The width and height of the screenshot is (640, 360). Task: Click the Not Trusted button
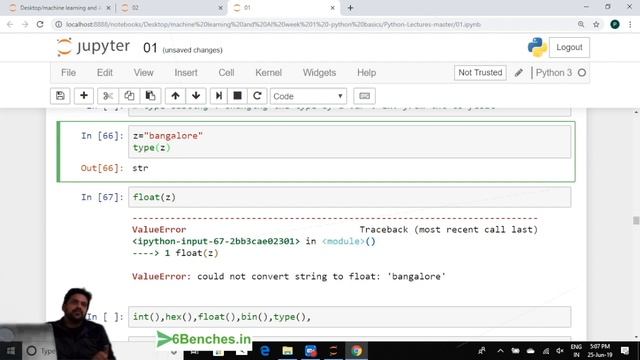click(480, 73)
